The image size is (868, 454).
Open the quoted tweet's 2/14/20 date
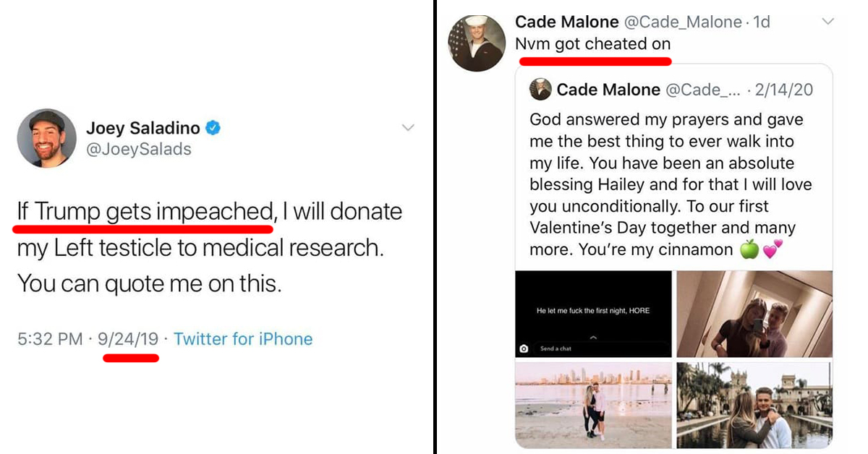tap(783, 90)
